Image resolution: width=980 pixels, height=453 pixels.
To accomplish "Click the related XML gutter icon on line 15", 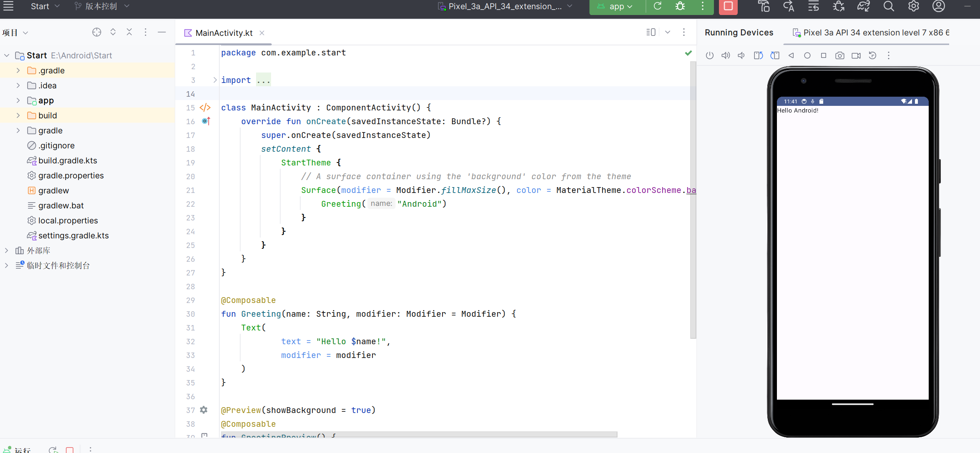I will (x=205, y=108).
